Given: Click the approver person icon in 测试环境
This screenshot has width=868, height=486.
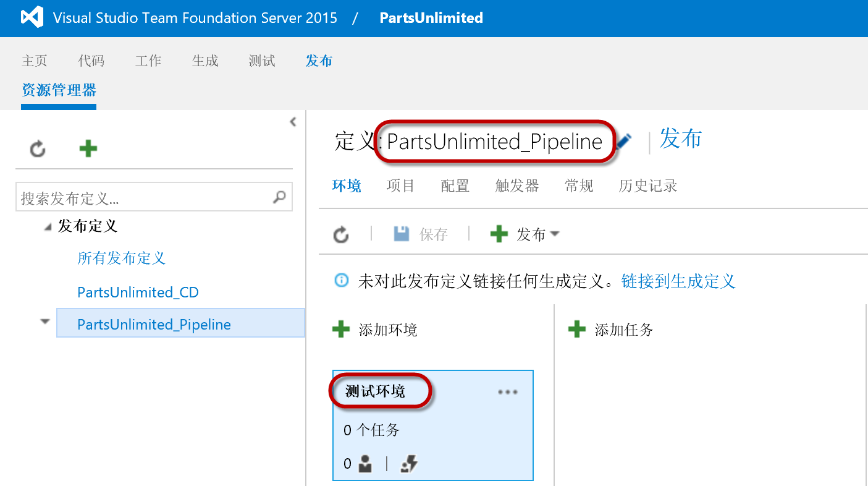Looking at the screenshot, I should click(365, 464).
